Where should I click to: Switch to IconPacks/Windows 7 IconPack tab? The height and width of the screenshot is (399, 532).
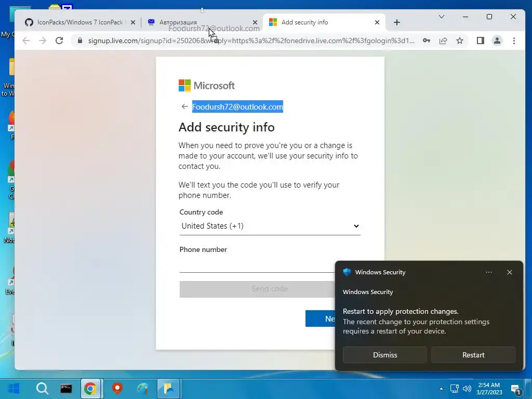point(79,22)
